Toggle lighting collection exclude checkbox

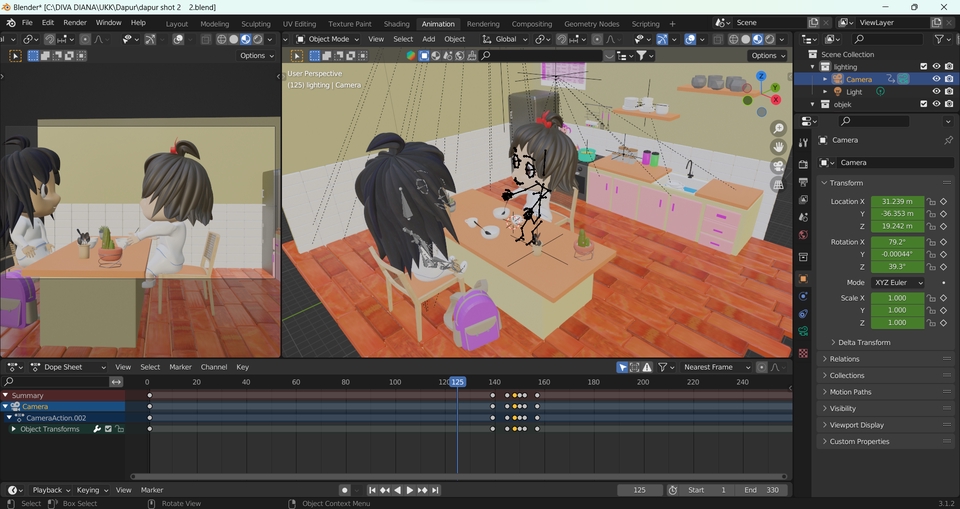(924, 67)
